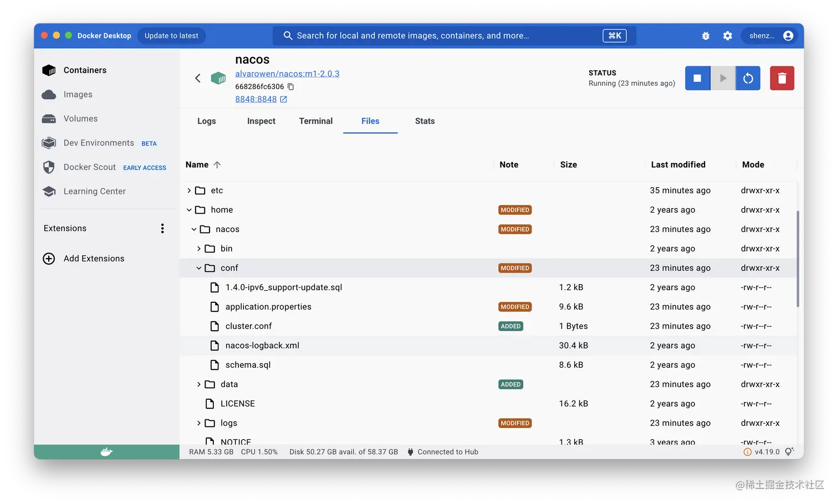Click the search magnifier icon
The width and height of the screenshot is (838, 504).
coord(288,35)
